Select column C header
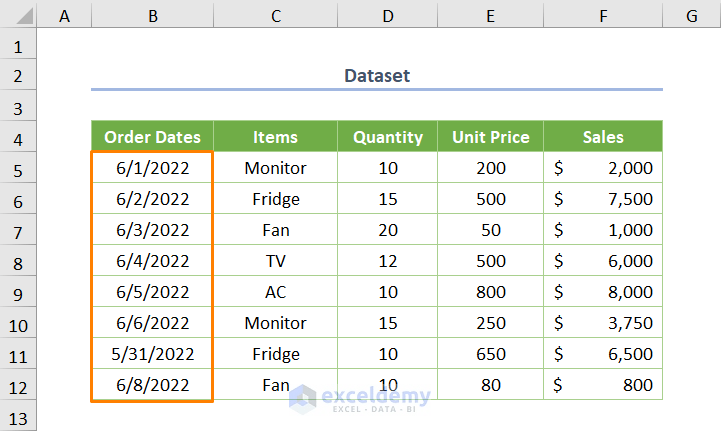The image size is (721, 431). [275, 14]
